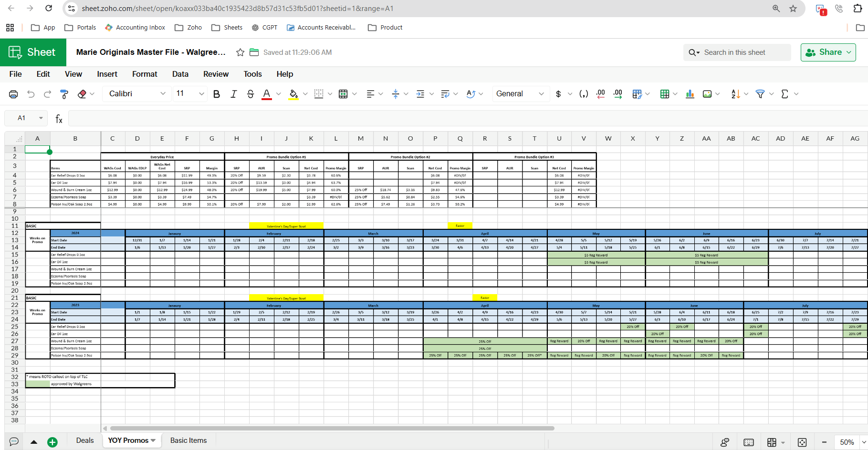Redo the last undone action
868x450 pixels.
click(47, 94)
